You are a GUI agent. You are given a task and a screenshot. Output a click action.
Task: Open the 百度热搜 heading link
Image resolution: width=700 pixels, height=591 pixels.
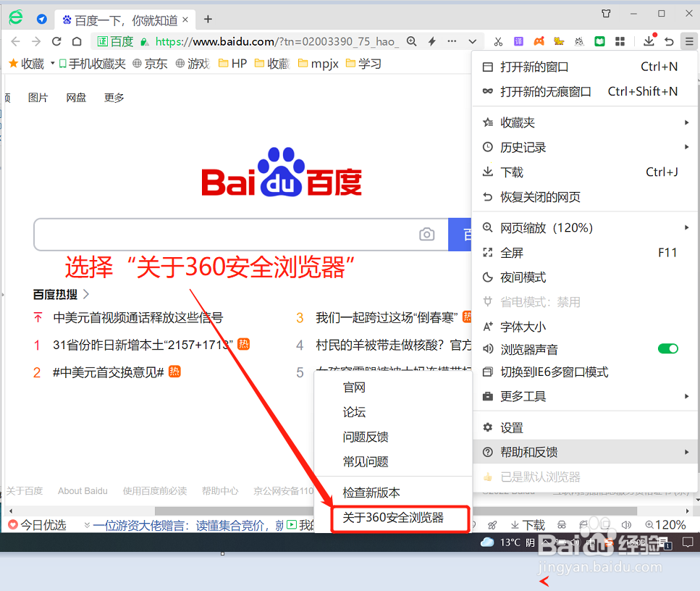[61, 294]
